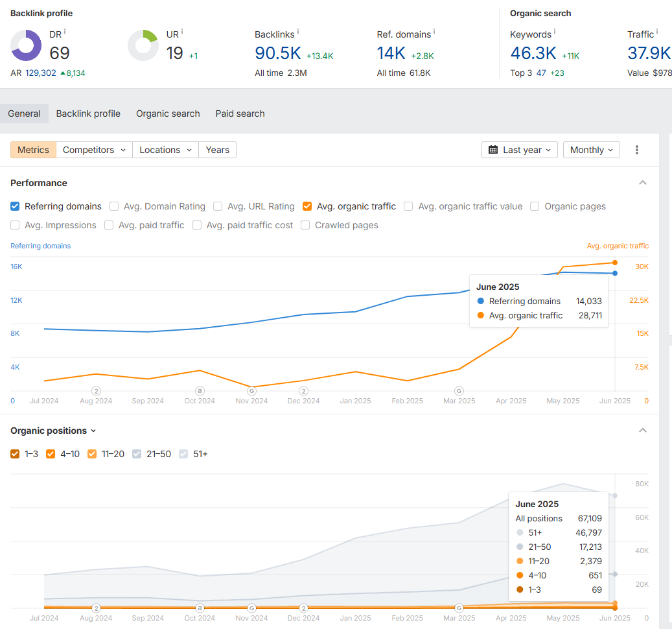Open the three-dot more options menu
Image resolution: width=672 pixels, height=629 pixels.
click(x=637, y=150)
